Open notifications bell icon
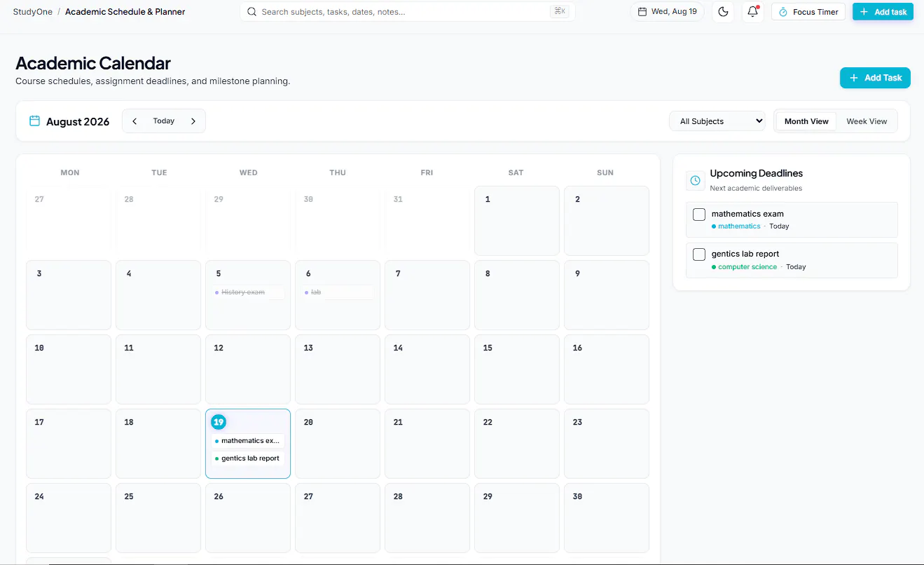The height and width of the screenshot is (565, 924). (752, 12)
